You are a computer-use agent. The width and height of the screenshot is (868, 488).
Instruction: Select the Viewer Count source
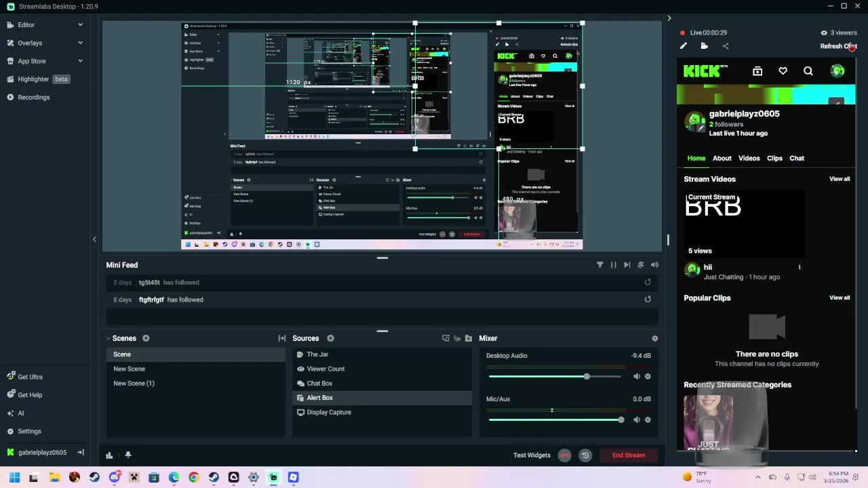pos(382,369)
